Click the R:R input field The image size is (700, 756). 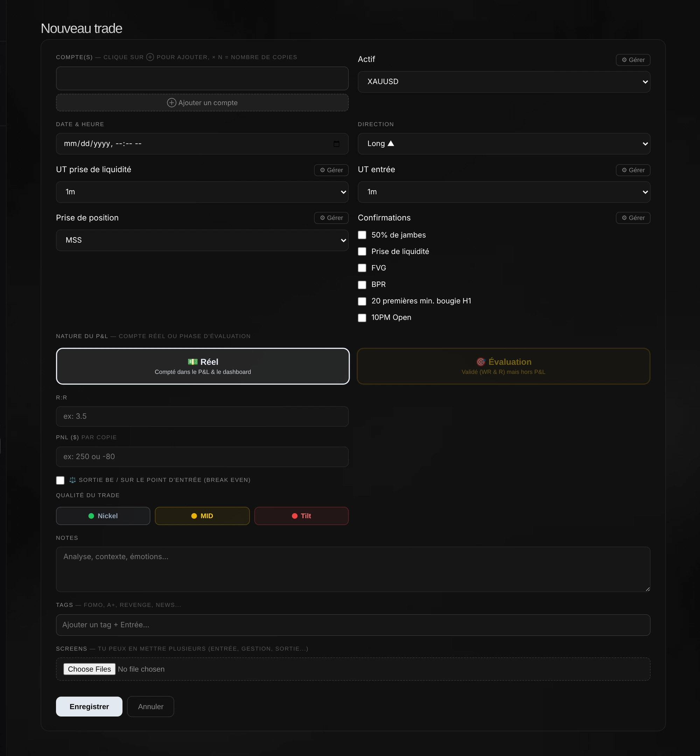click(202, 416)
